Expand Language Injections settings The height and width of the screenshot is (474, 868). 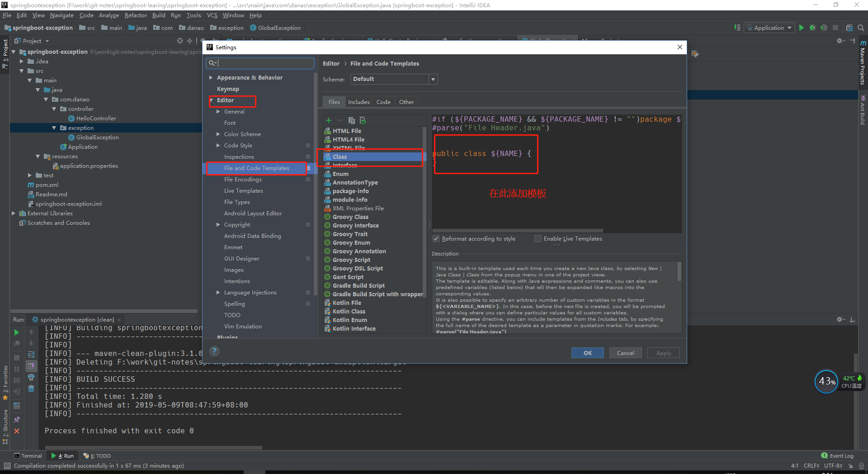[x=218, y=293]
